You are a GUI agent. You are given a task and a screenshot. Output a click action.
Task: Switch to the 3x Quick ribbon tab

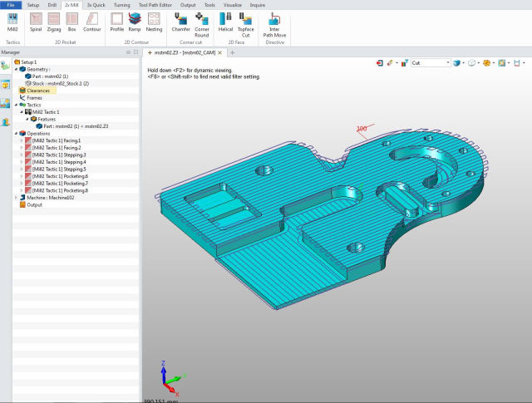pos(96,5)
